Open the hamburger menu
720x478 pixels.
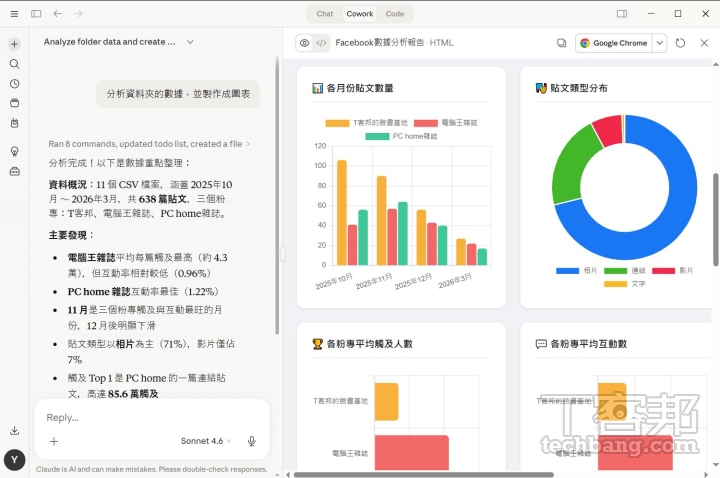[x=14, y=14]
